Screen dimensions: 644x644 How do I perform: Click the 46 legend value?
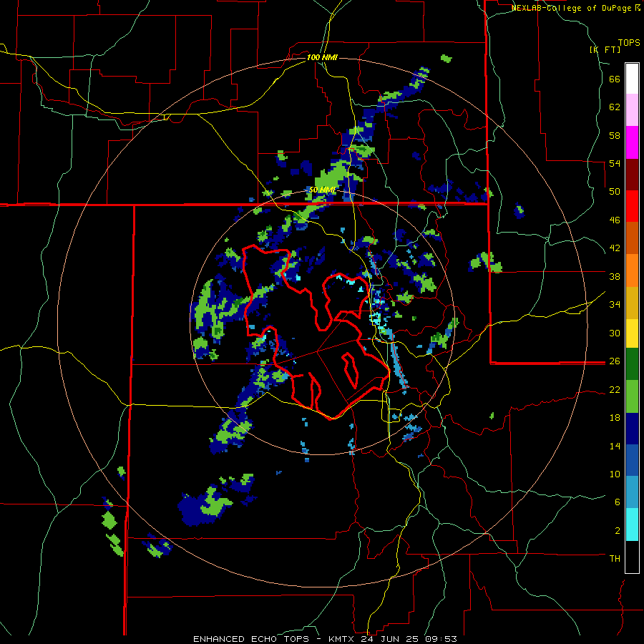click(x=615, y=220)
